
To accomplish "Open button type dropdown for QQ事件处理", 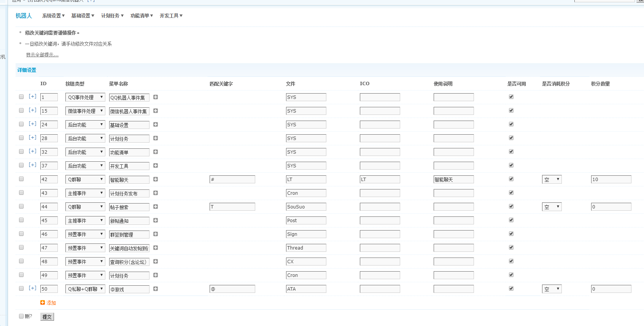I will 85,97.
